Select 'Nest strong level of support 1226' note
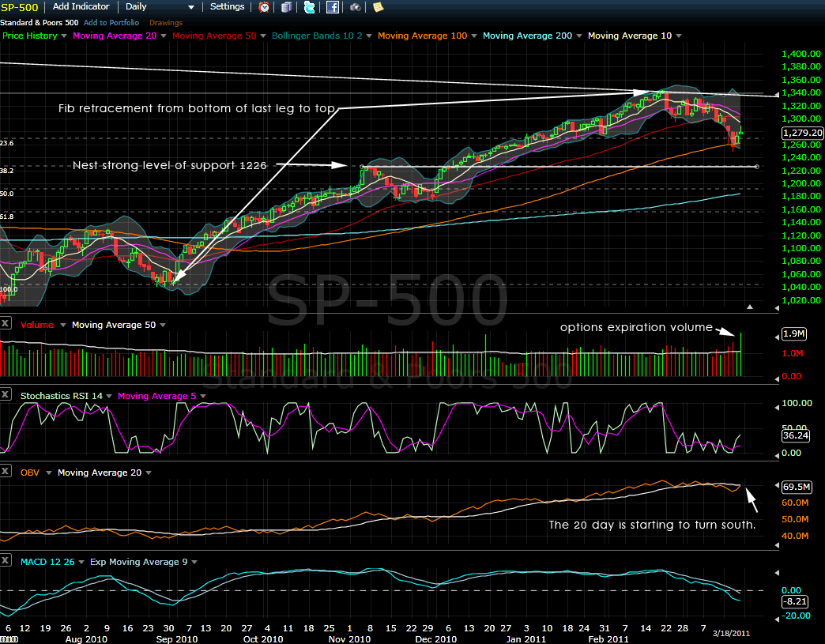Screen dimensions: 825x644 (x=169, y=165)
